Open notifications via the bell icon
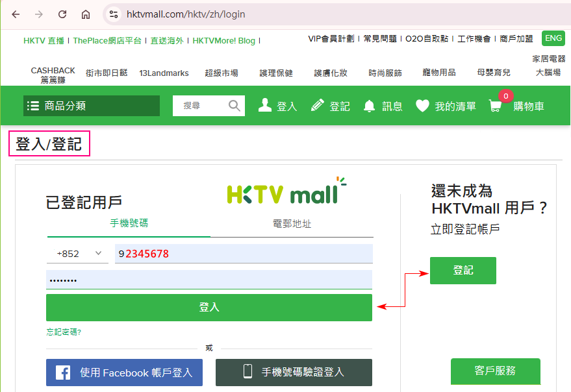 tap(369, 106)
